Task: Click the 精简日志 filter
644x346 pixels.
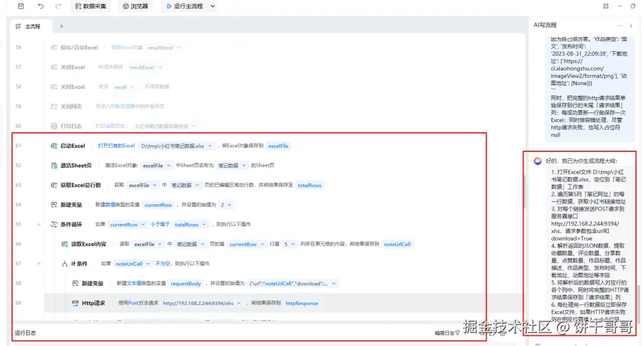Action: click(447, 333)
